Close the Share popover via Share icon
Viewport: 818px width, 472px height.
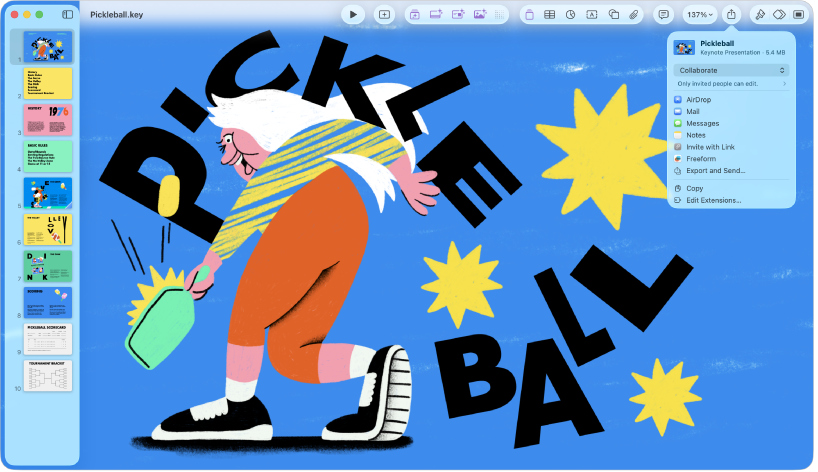(731, 14)
